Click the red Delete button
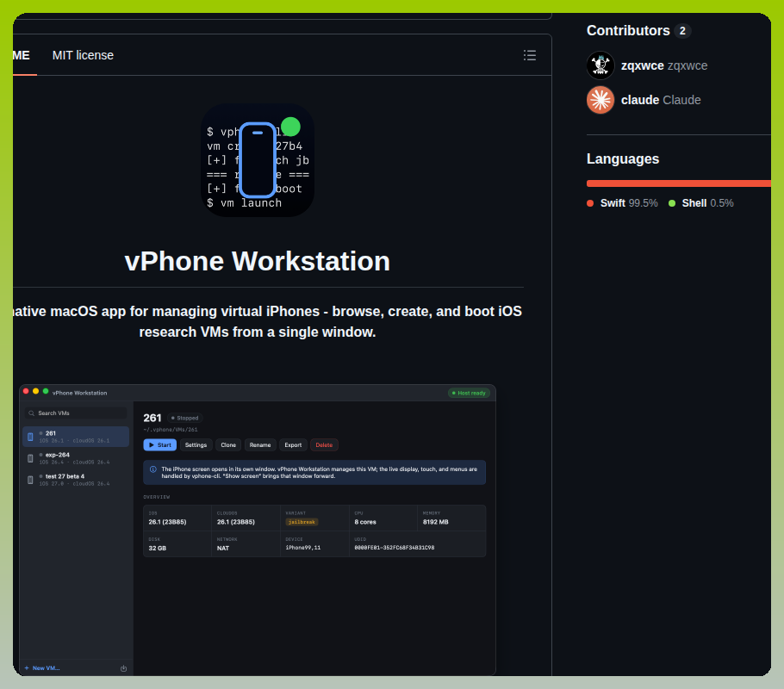This screenshot has height=689, width=784. click(324, 445)
